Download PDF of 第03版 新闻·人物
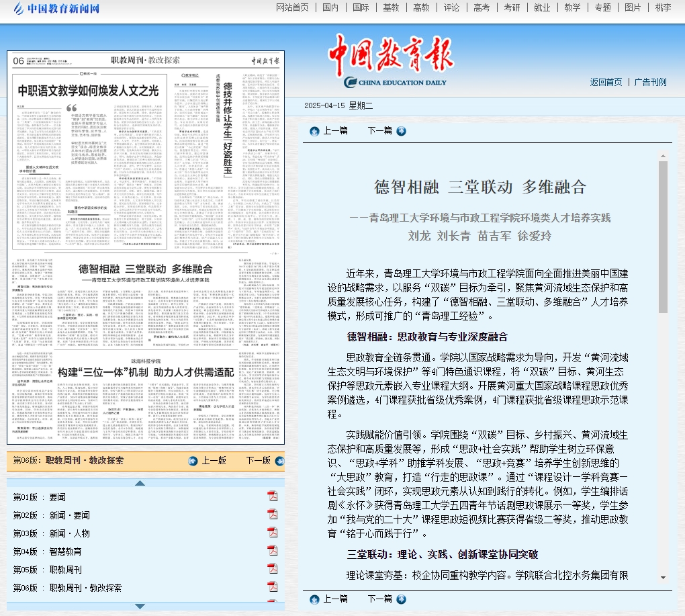The height and width of the screenshot is (616, 685). pos(273,533)
